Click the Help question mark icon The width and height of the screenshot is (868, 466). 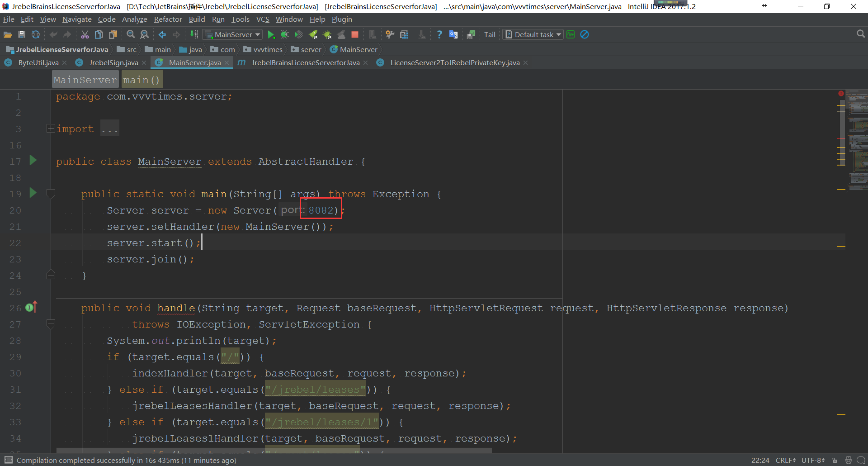[439, 35]
